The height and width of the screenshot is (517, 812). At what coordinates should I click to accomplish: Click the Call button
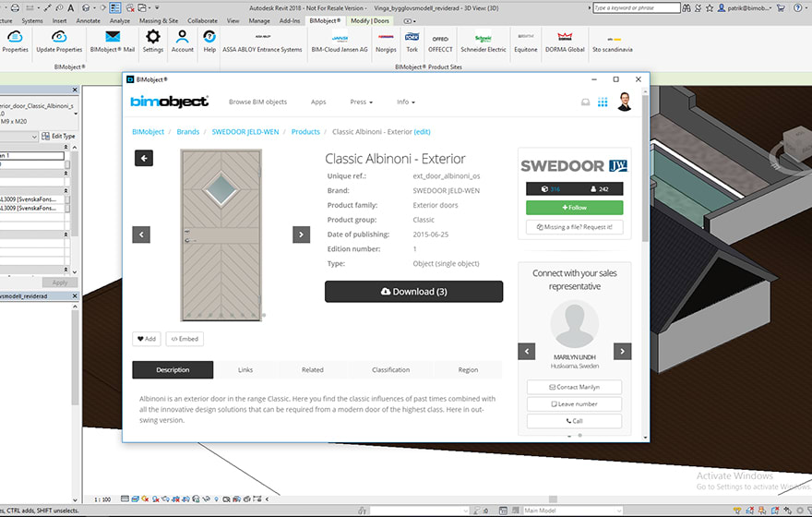pyautogui.click(x=574, y=421)
